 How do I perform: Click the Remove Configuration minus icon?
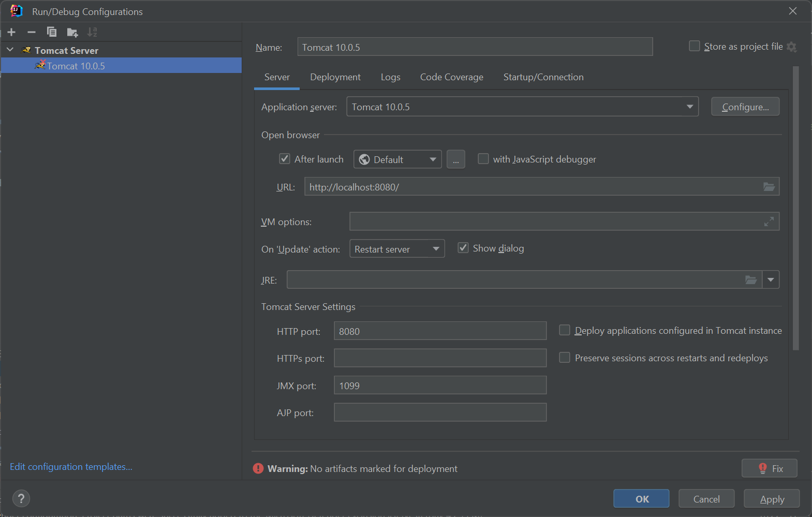32,32
